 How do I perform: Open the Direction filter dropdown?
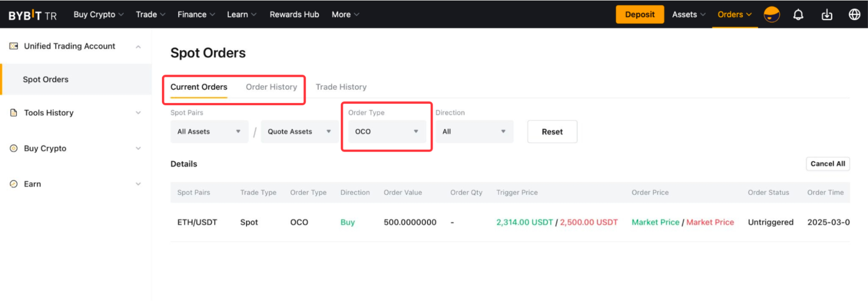pyautogui.click(x=474, y=132)
